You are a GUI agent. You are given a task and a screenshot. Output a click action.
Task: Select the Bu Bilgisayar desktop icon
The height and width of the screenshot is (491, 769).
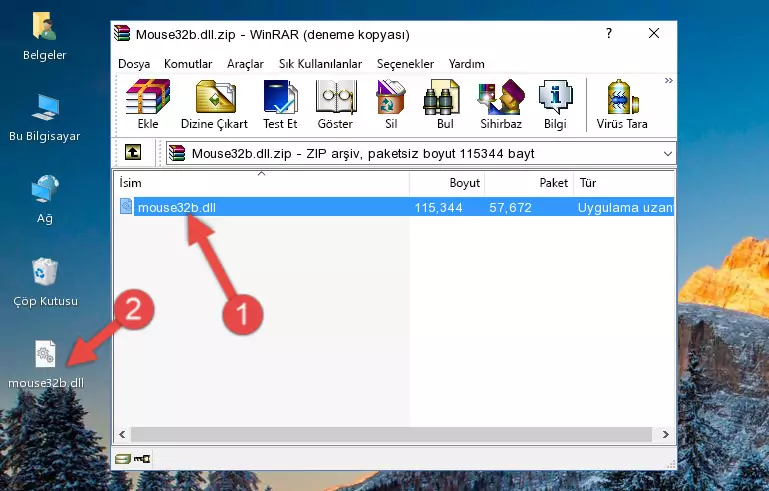pyautogui.click(x=44, y=118)
